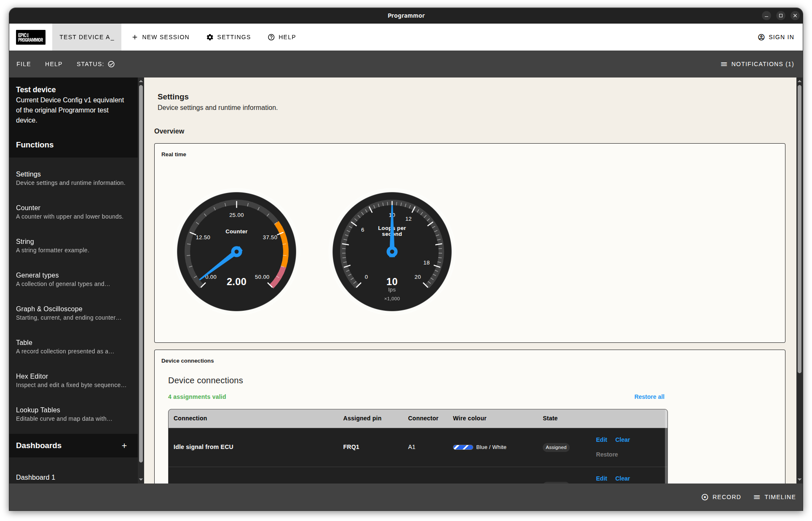Open the Hex Editor function

tap(73, 380)
